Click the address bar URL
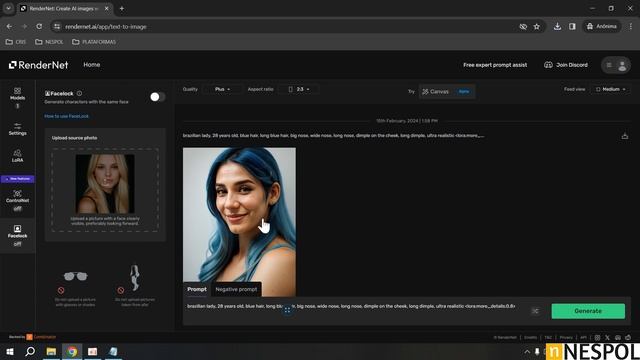 click(106, 27)
